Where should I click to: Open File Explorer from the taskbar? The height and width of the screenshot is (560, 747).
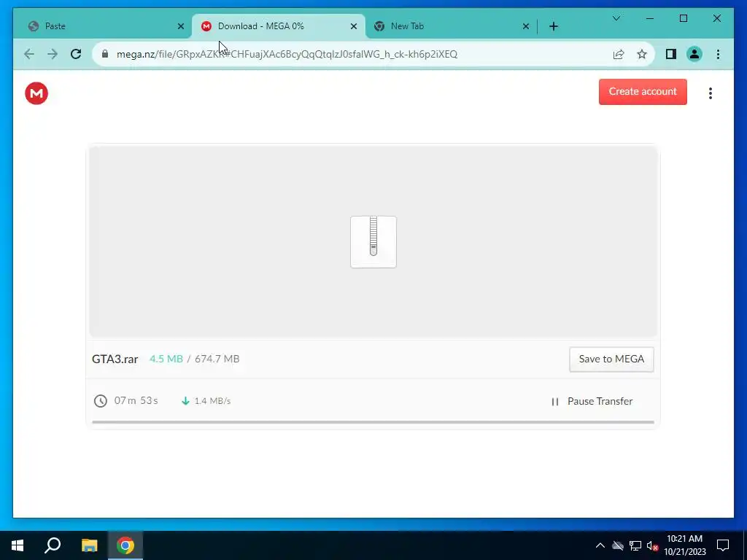pos(89,545)
